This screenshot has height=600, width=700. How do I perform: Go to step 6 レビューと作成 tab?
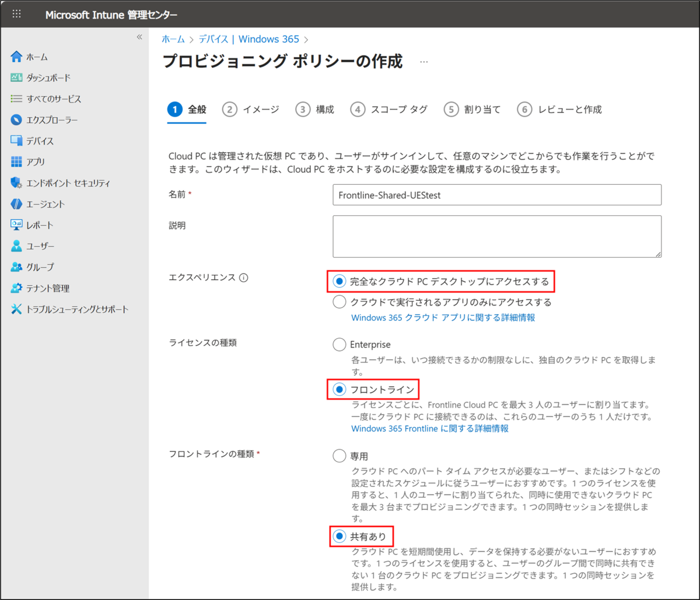tap(559, 109)
